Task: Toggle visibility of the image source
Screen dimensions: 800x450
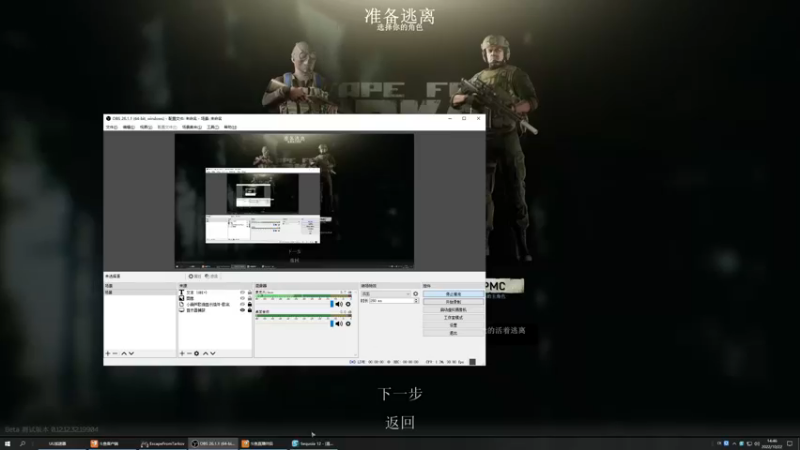Action: (x=242, y=298)
